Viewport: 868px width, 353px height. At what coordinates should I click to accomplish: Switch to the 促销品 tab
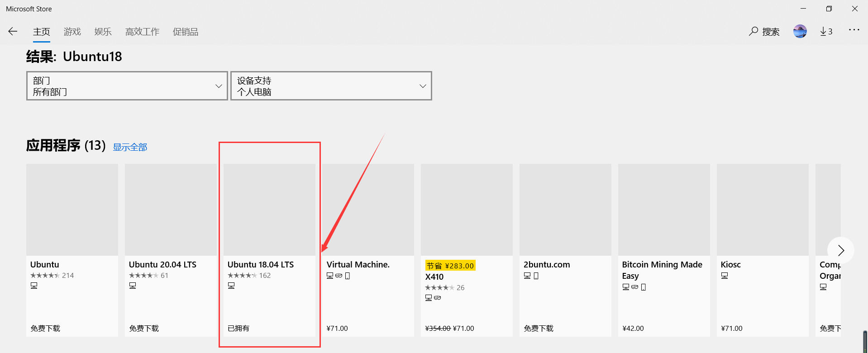[186, 32]
